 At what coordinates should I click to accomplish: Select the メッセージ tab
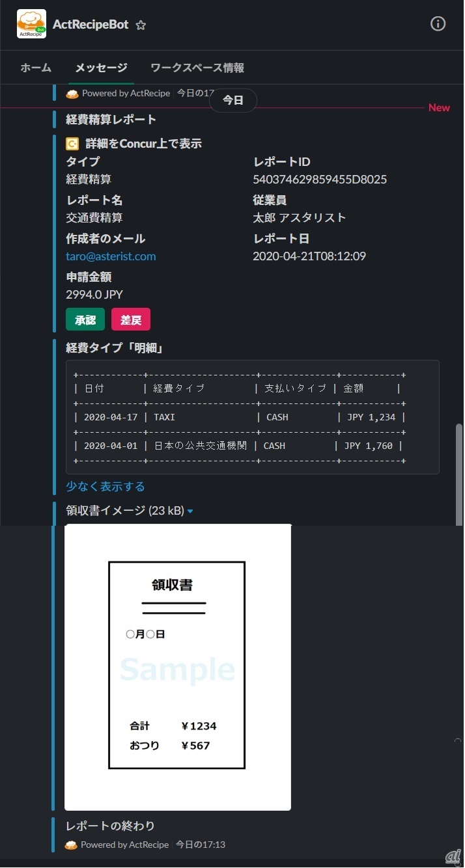pyautogui.click(x=101, y=68)
